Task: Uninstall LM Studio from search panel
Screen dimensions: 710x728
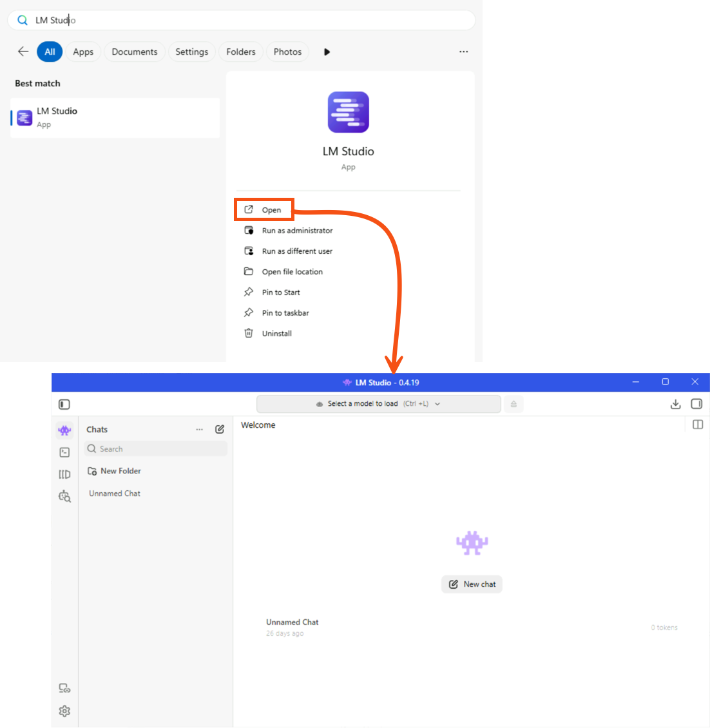Action: coord(268,333)
